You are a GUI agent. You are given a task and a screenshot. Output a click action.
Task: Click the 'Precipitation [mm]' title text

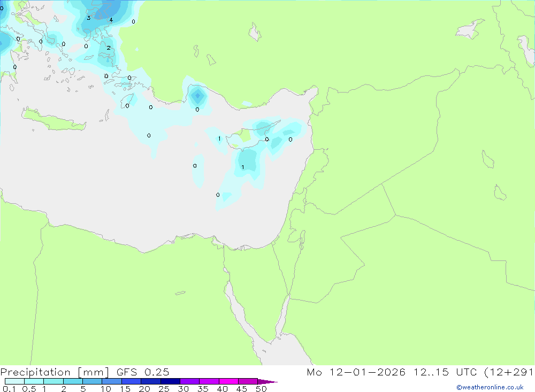(55, 372)
